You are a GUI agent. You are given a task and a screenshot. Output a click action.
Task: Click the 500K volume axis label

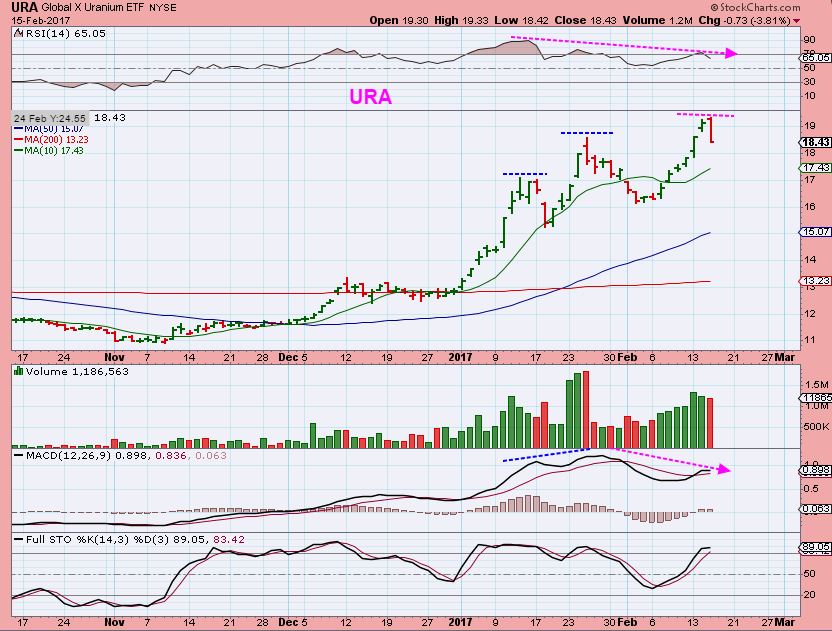click(x=817, y=427)
